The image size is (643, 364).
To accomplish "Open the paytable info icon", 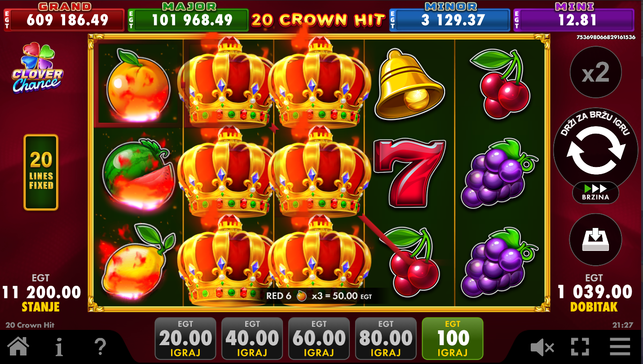I will pos(59,346).
